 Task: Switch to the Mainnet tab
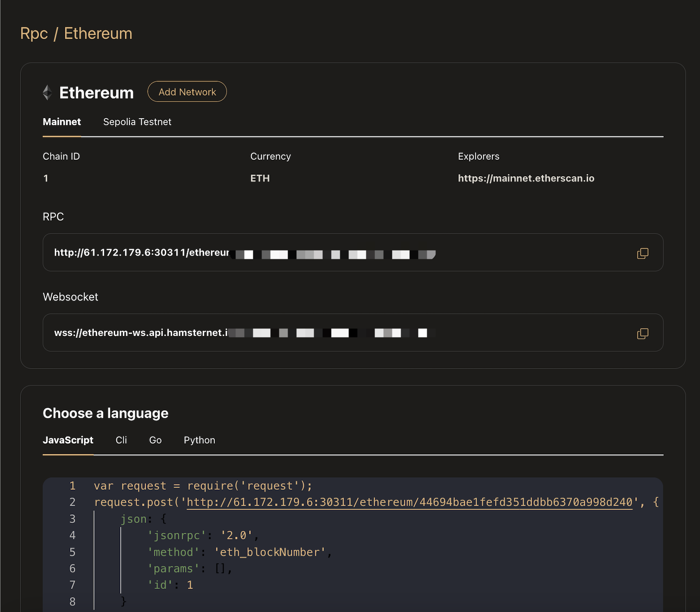(62, 122)
